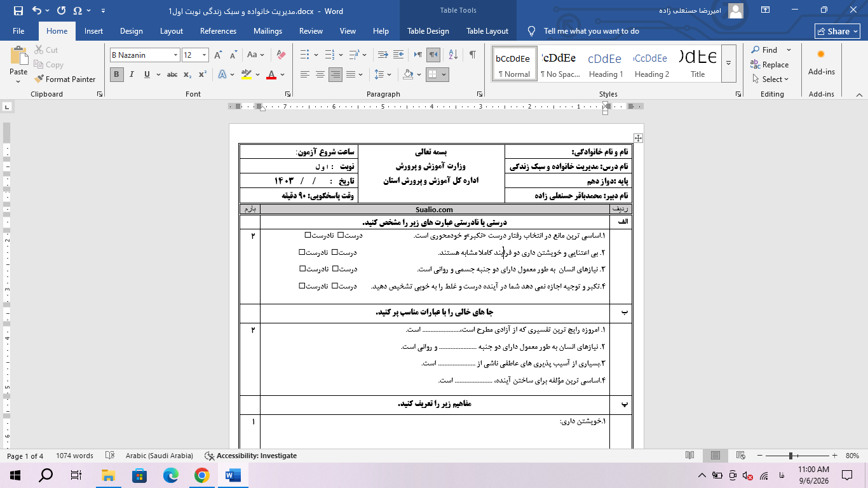Apply the text highlight color
Image resolution: width=868 pixels, height=488 pixels.
[x=246, y=74]
